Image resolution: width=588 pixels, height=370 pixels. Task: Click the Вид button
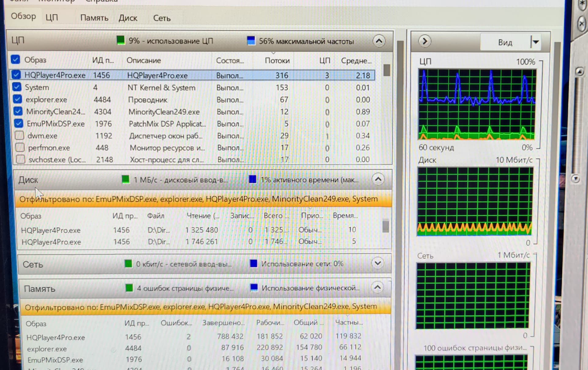[x=505, y=42]
